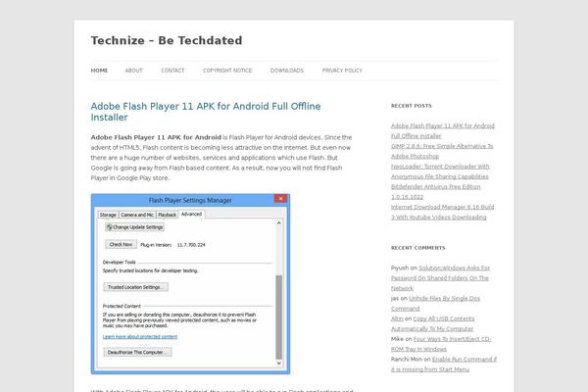The height and width of the screenshot is (392, 588).
Task: Click the Deauthorize This Computer button
Action: (137, 352)
